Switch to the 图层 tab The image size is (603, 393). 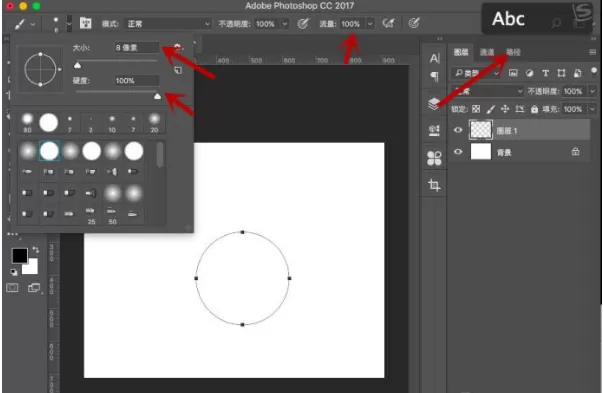[x=461, y=52]
